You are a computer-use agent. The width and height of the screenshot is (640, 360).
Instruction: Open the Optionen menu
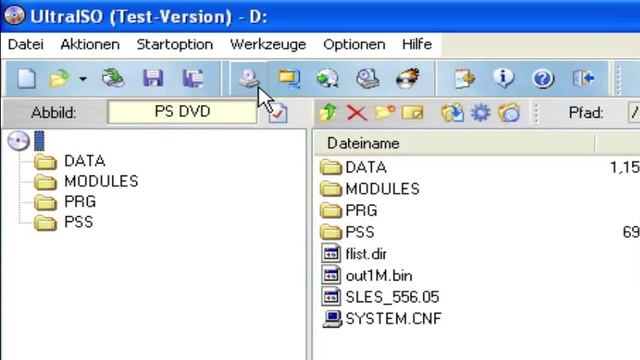tap(354, 44)
